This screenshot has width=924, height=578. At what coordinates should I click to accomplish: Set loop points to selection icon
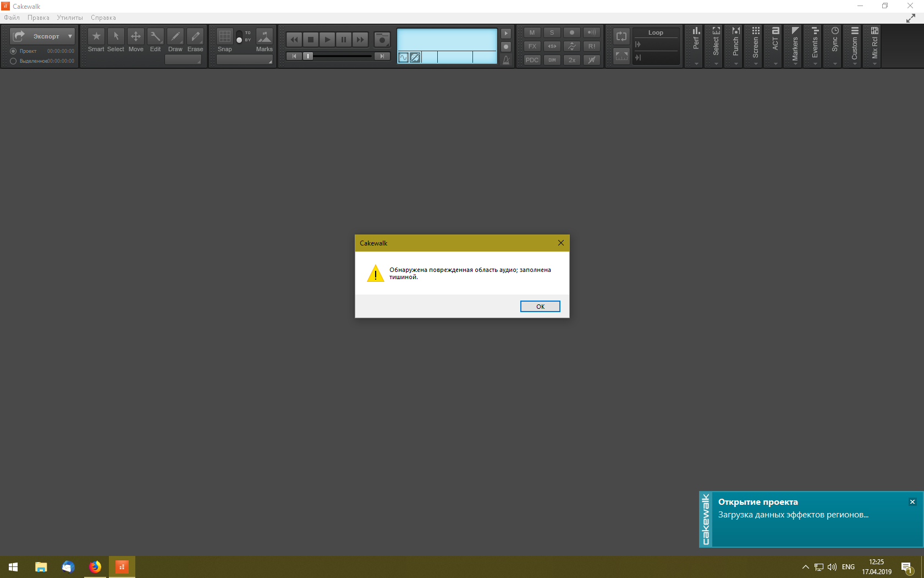point(621,56)
